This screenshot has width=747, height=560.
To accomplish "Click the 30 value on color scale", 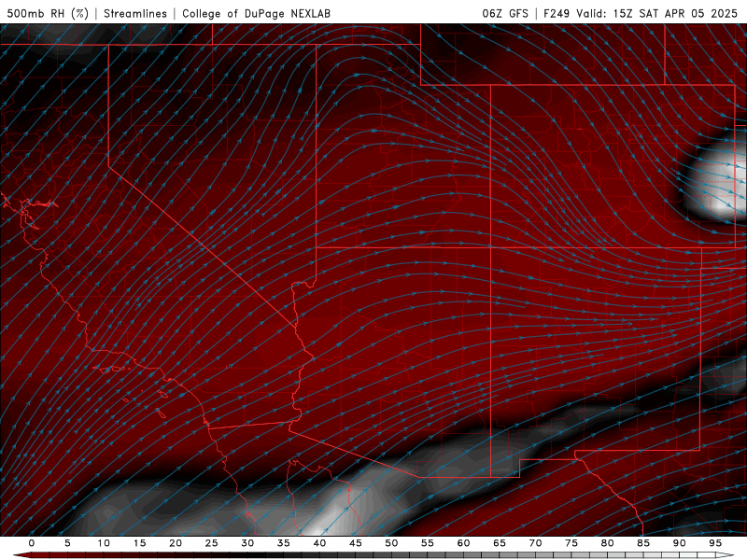I will [x=247, y=543].
